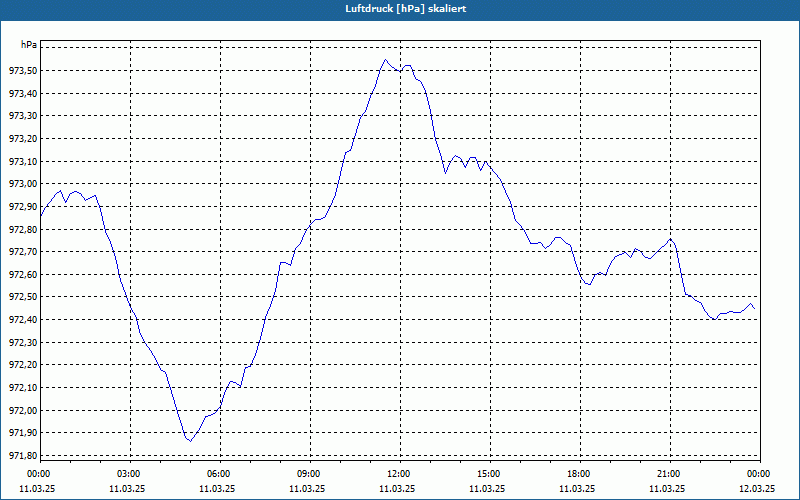Screen dimensions: 800x500
Task: Choose the 972,40 pressure label
Action: pos(23,320)
